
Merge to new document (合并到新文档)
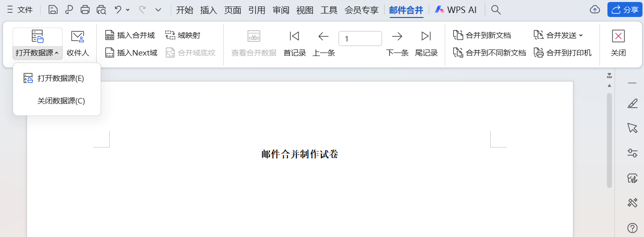(x=482, y=35)
